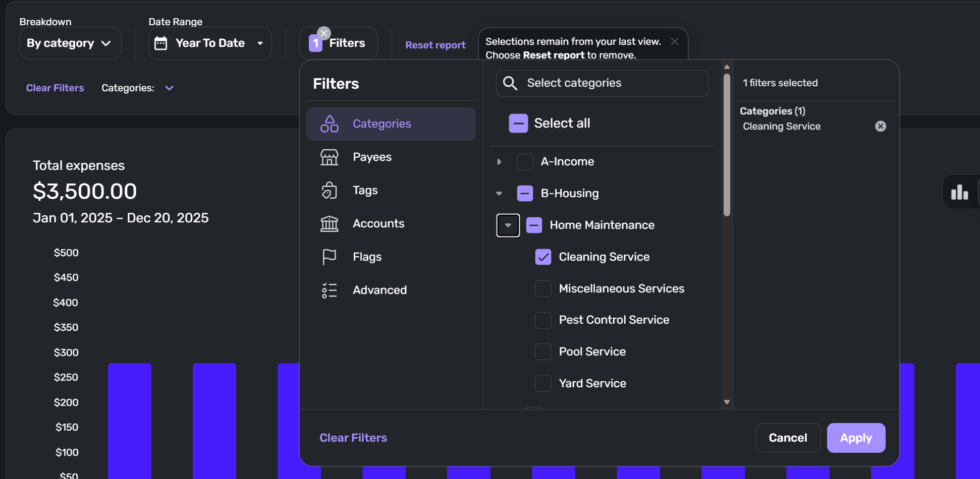Click the search magnifier icon
The image size is (980, 479).
510,83
